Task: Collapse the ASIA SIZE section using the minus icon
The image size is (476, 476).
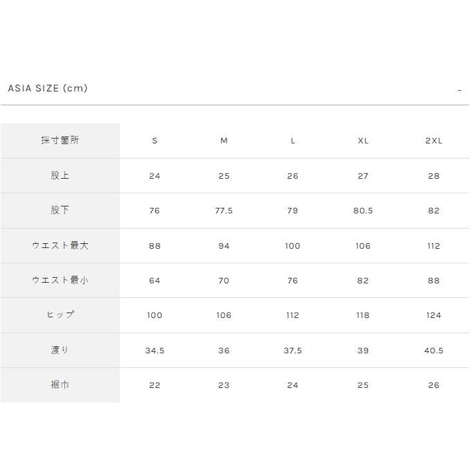Action: coord(459,91)
